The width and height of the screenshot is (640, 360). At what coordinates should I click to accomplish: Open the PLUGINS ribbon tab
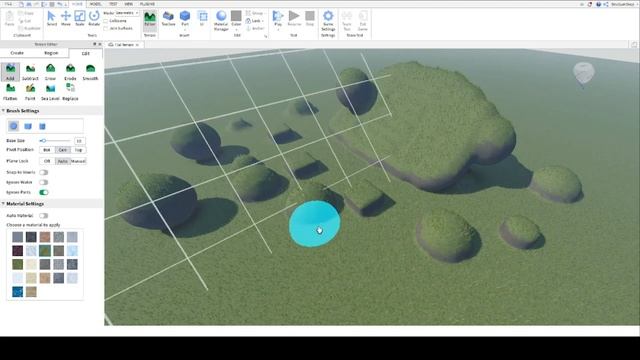tap(147, 4)
